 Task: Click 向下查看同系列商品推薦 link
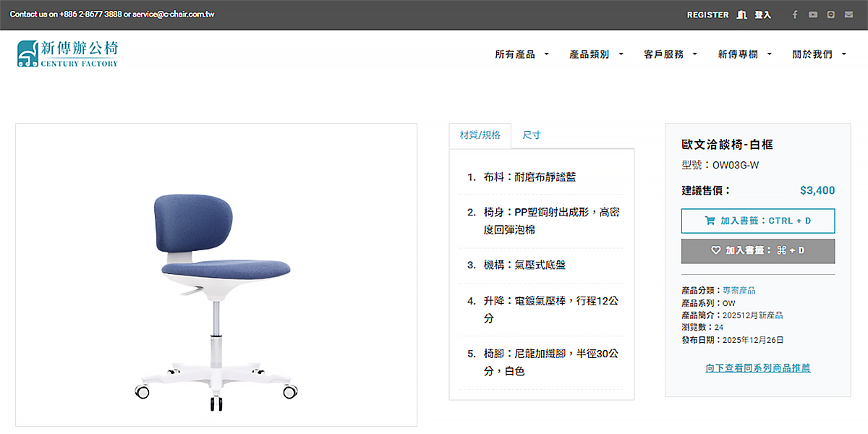click(x=758, y=368)
